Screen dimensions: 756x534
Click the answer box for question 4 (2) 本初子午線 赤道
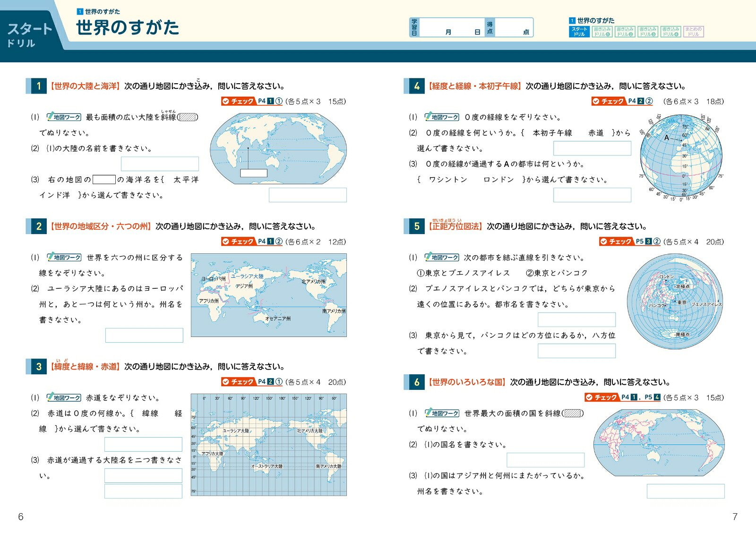[592, 148]
